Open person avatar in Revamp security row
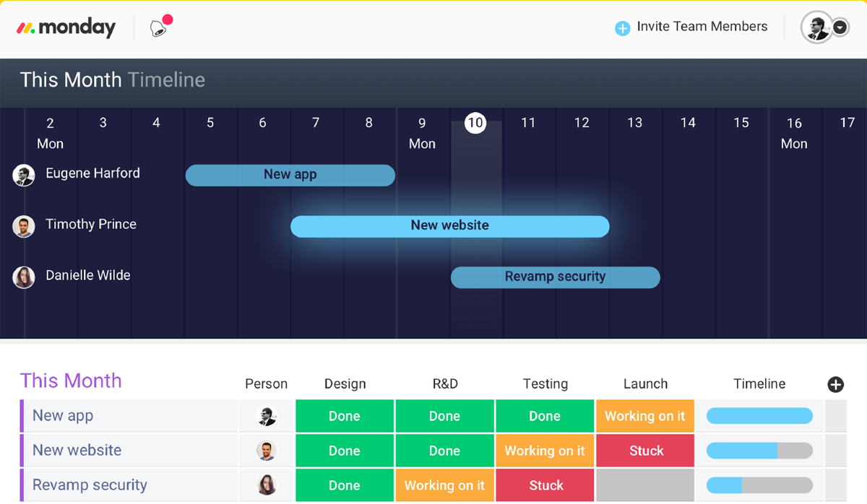The image size is (867, 504). click(267, 485)
